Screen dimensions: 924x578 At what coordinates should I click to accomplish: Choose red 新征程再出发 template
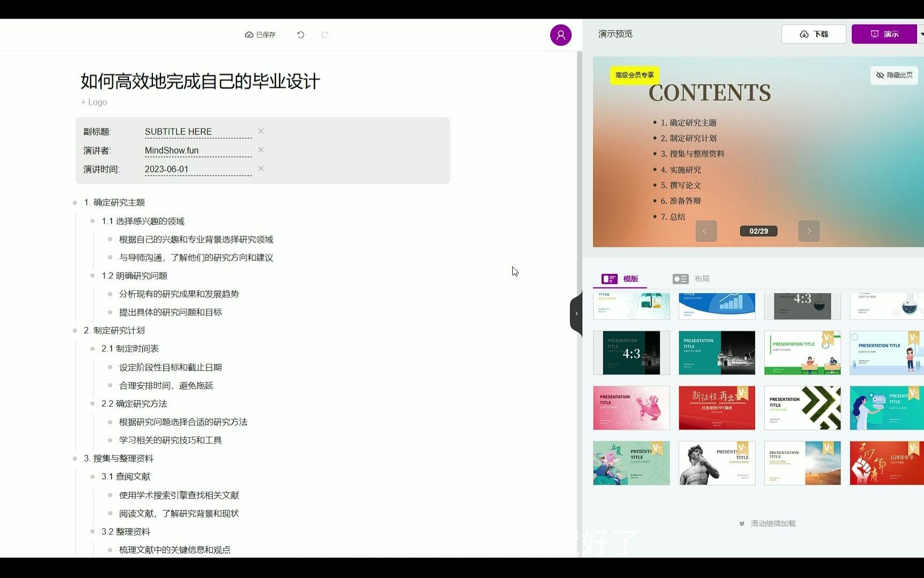[717, 408]
